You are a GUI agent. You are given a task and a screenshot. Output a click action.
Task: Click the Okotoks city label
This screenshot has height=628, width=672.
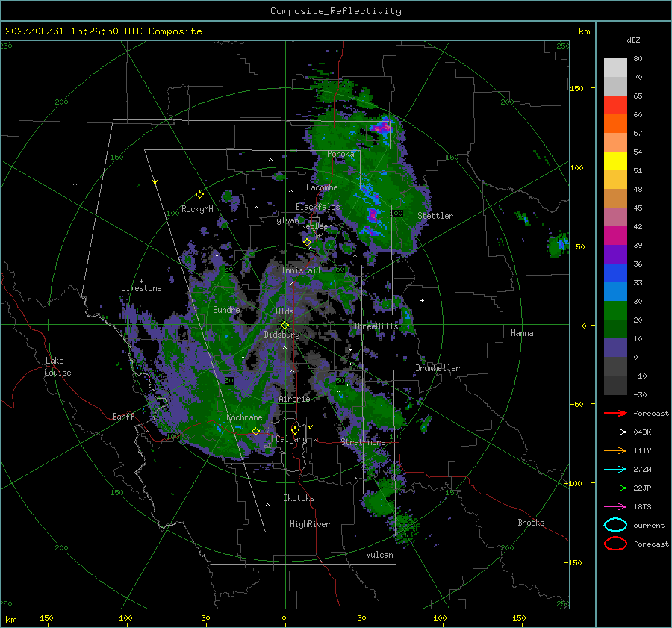[x=299, y=497]
